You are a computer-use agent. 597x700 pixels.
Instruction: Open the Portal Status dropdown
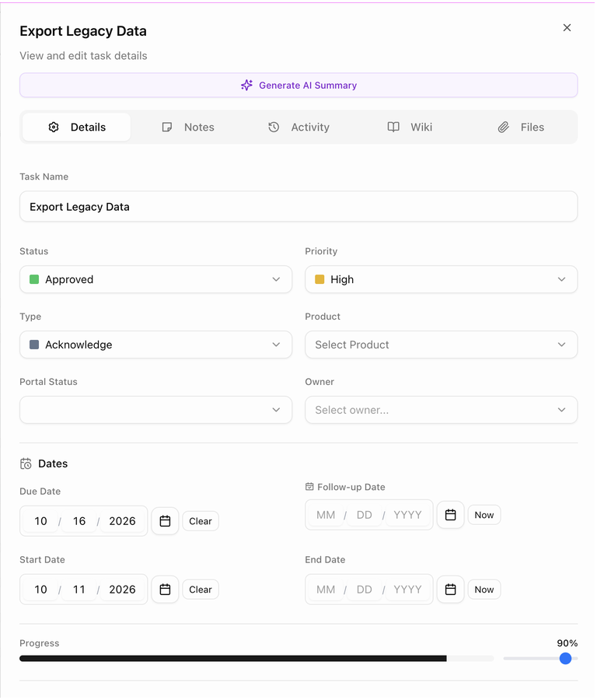155,410
